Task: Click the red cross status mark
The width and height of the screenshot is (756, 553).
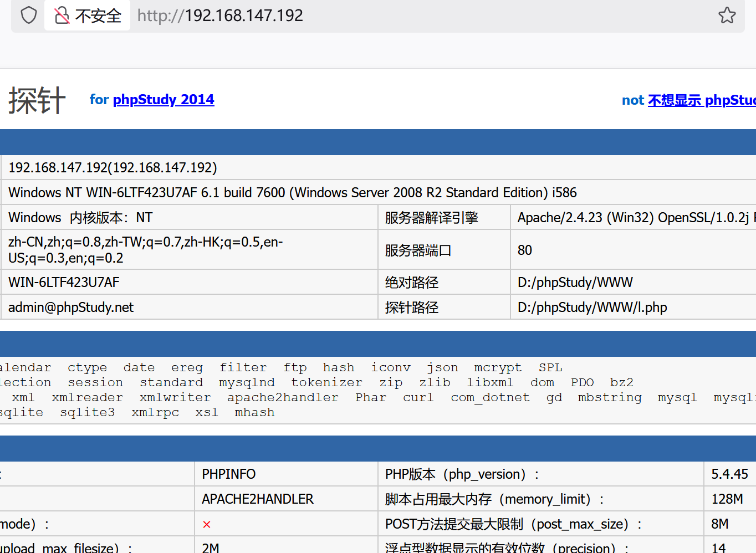Action: [x=207, y=524]
